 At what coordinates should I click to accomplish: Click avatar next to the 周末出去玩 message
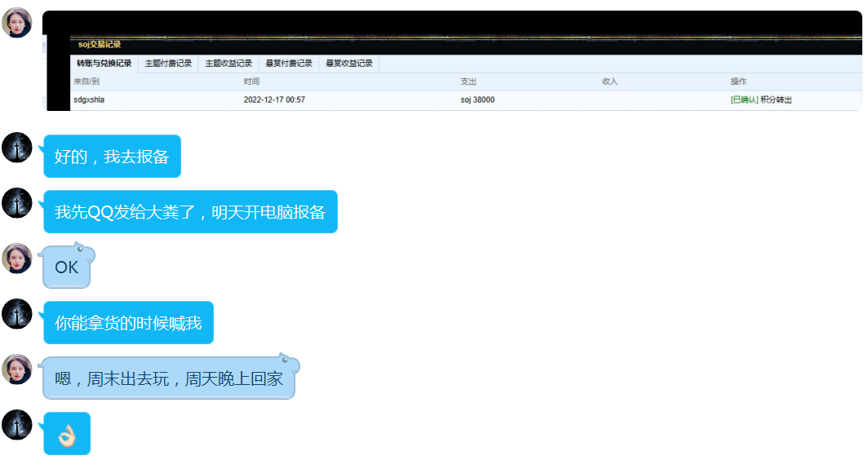click(x=17, y=369)
